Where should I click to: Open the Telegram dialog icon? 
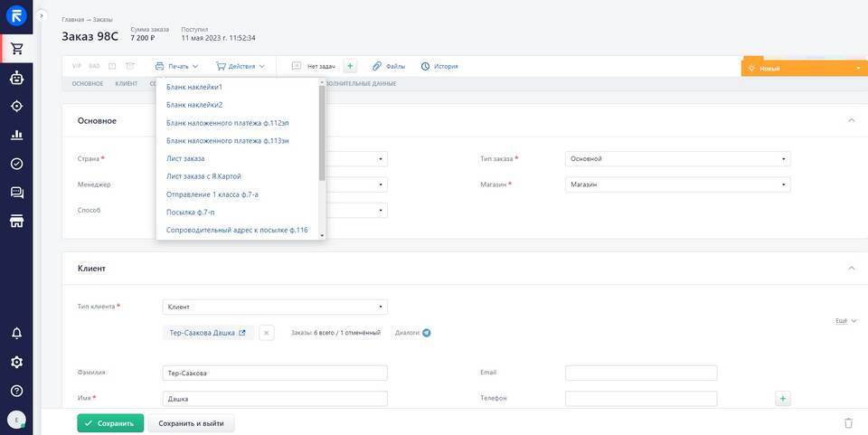pos(426,333)
